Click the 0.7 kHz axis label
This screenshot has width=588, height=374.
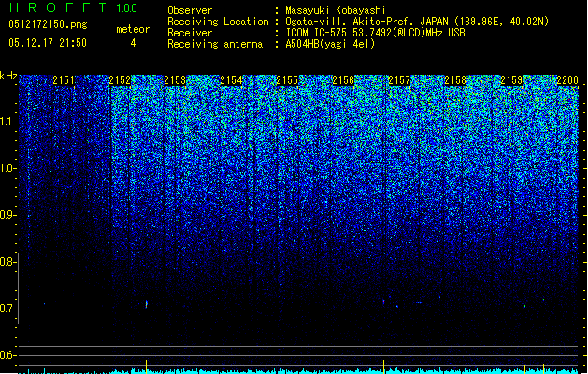tap(8, 309)
